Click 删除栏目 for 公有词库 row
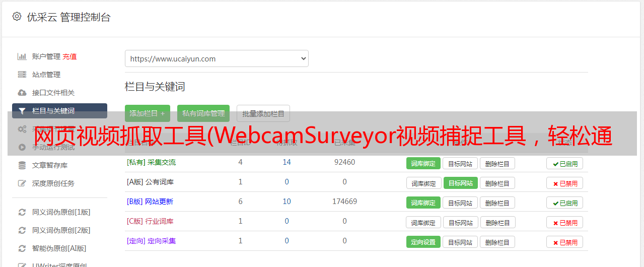The width and height of the screenshot is (644, 267). coord(497,183)
